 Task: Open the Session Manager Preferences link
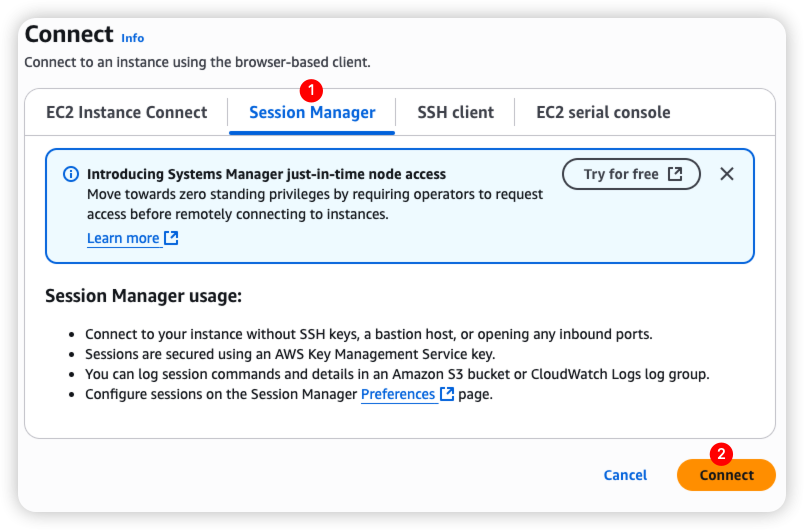398,394
